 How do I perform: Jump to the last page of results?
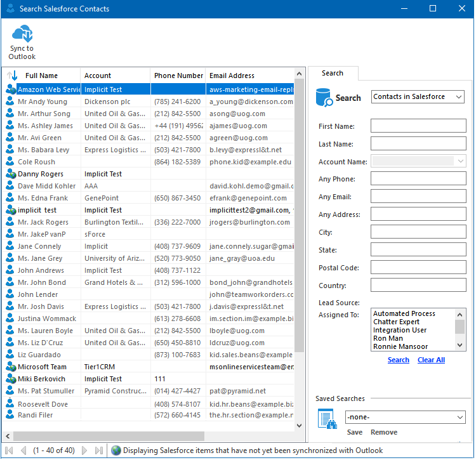coord(98,450)
